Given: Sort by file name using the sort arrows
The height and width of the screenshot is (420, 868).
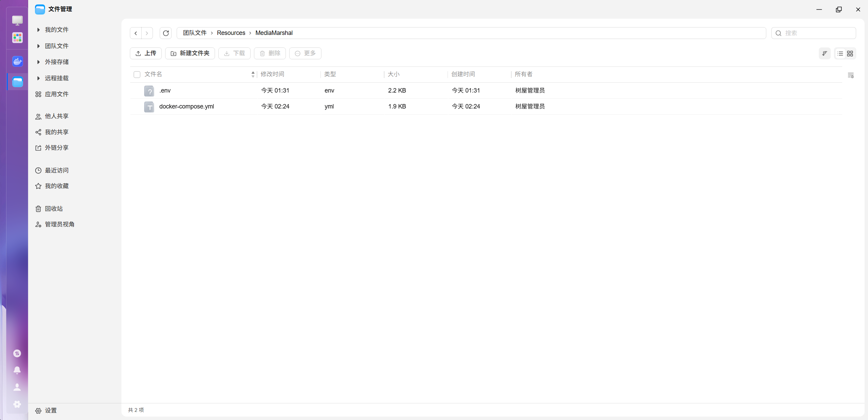Looking at the screenshot, I should point(253,75).
